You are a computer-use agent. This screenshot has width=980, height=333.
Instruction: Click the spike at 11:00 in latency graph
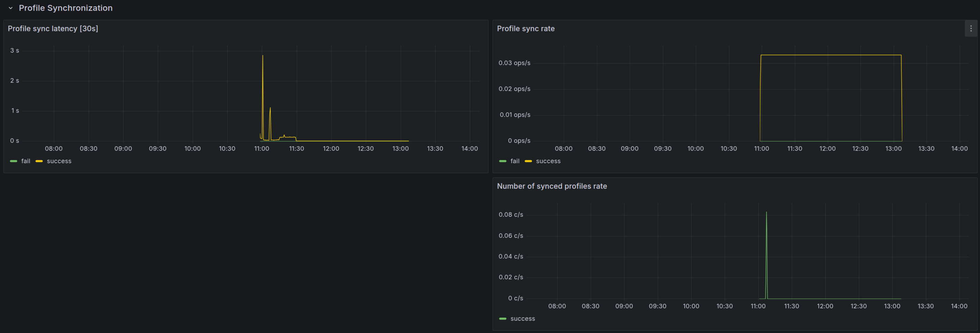tap(263, 76)
